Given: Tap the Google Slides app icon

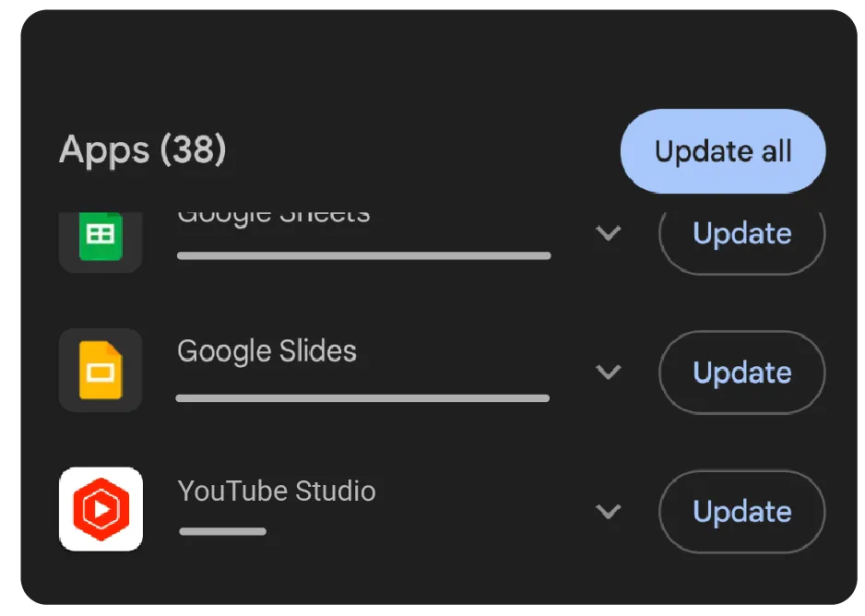Looking at the screenshot, I should 100,370.
